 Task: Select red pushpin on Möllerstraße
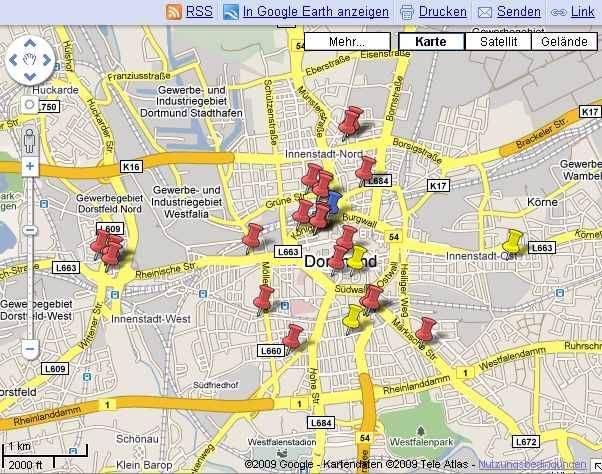click(x=264, y=299)
